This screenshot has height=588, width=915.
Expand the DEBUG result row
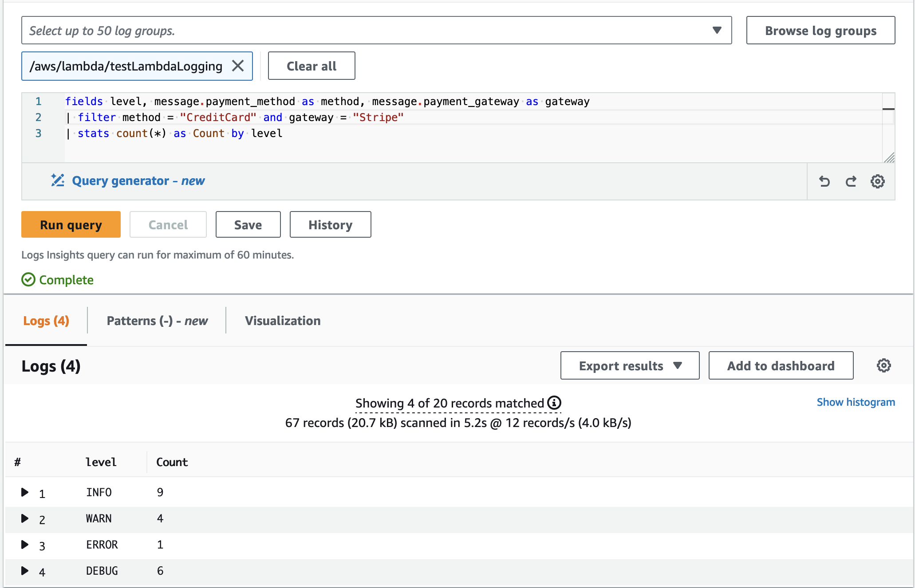pyautogui.click(x=25, y=571)
